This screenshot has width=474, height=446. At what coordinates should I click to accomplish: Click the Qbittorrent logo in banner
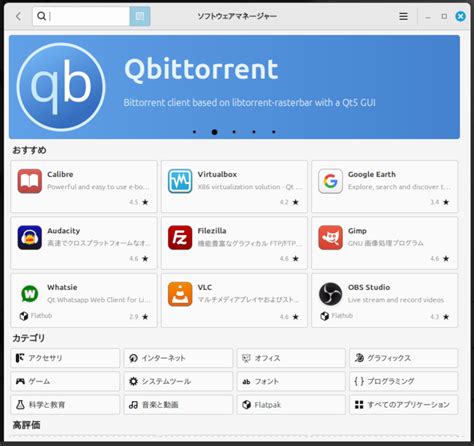coord(61,87)
